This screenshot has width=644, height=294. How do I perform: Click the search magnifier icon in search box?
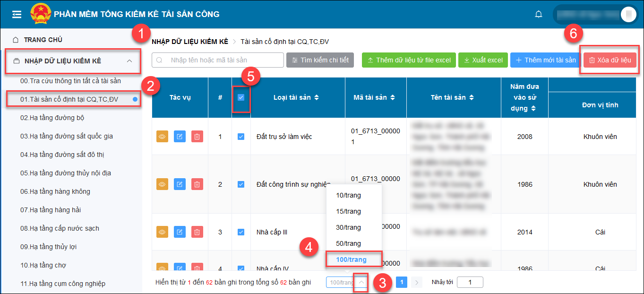[159, 60]
